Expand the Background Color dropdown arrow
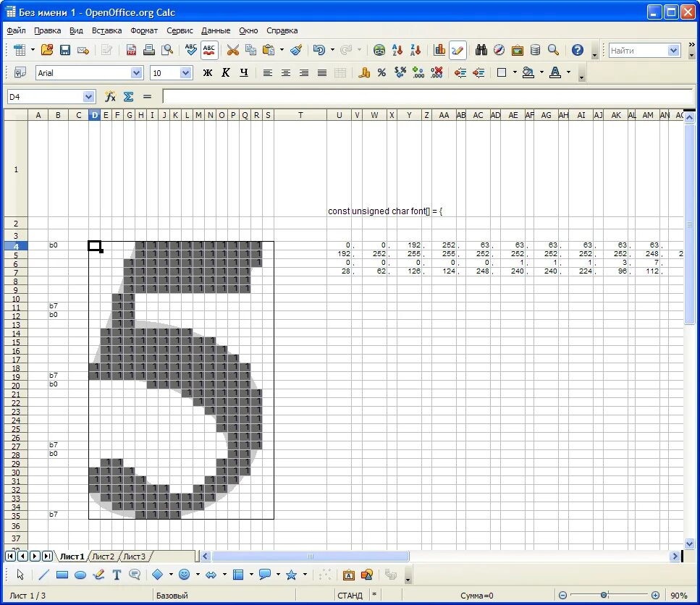 [541, 72]
